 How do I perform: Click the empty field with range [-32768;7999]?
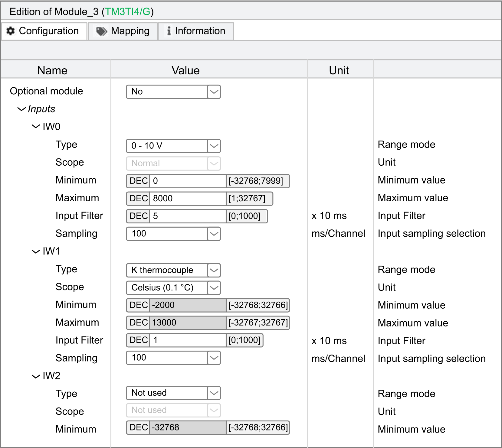[x=188, y=181]
